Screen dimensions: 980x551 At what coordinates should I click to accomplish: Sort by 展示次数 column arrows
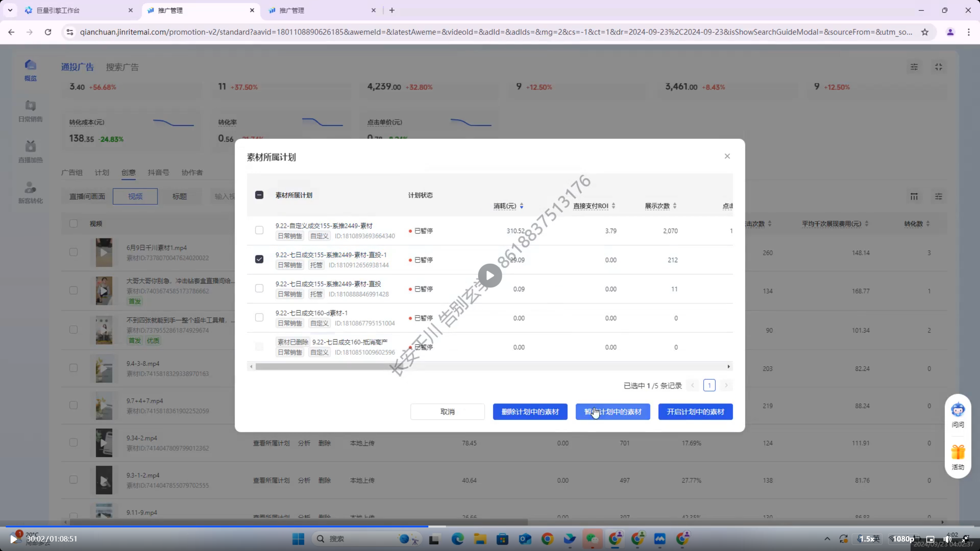point(675,206)
